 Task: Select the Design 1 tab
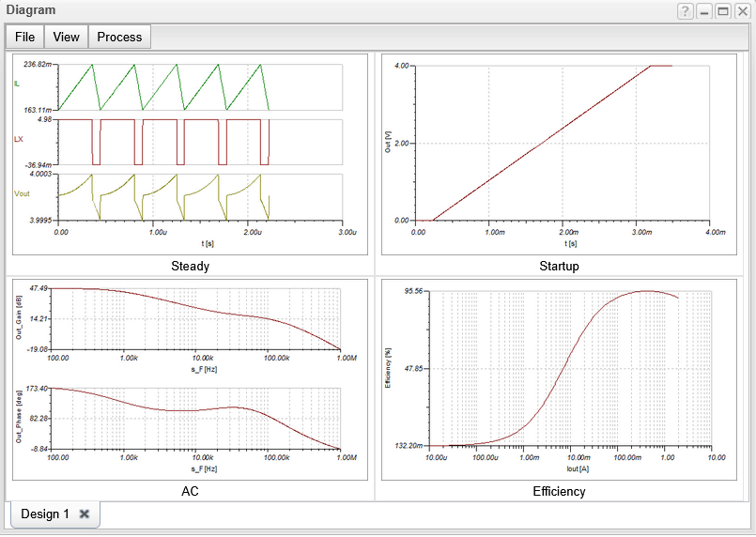[x=45, y=514]
